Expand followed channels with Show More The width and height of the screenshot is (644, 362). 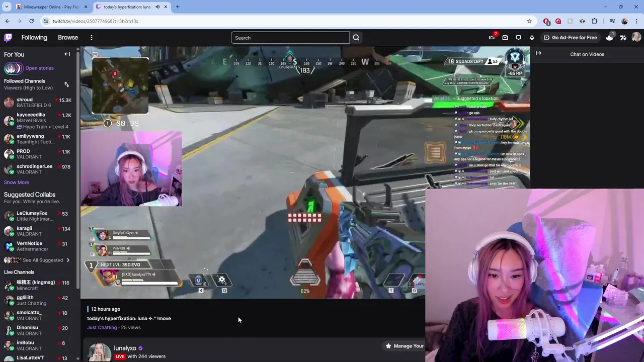[x=17, y=183]
